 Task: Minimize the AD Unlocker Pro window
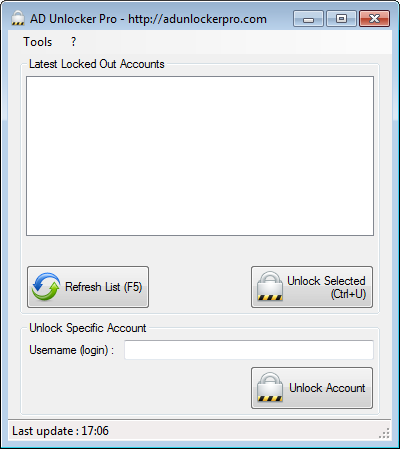pos(308,18)
